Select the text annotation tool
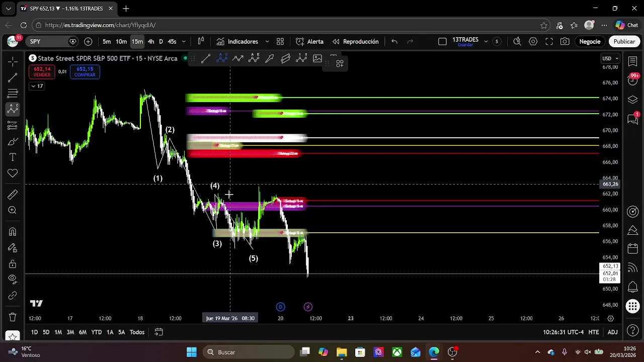Screen dimensions: 644x362 click(13, 157)
